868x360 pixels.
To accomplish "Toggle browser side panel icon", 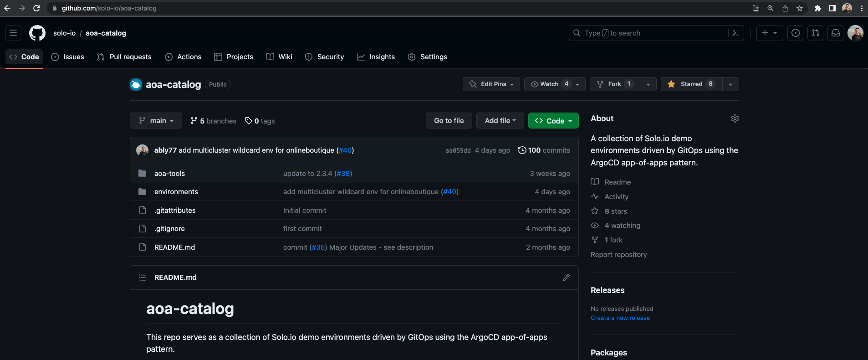I will click(832, 8).
